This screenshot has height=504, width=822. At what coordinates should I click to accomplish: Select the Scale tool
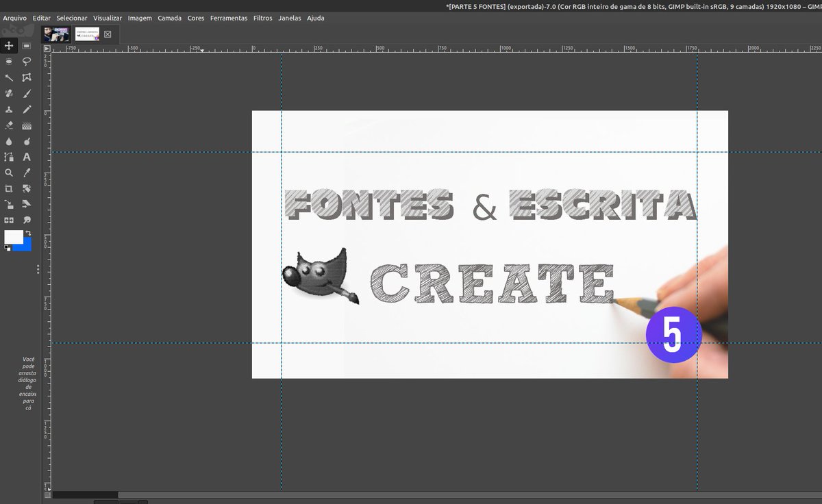[x=9, y=204]
